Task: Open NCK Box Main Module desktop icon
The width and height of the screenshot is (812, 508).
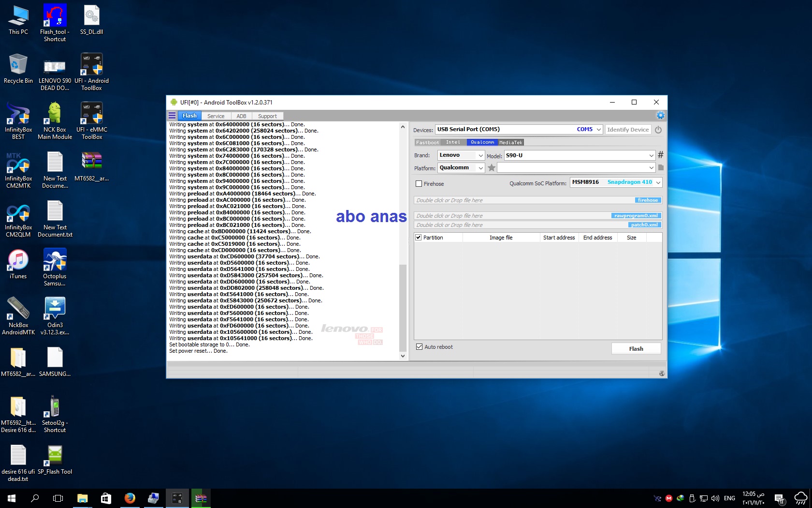Action: 55,120
